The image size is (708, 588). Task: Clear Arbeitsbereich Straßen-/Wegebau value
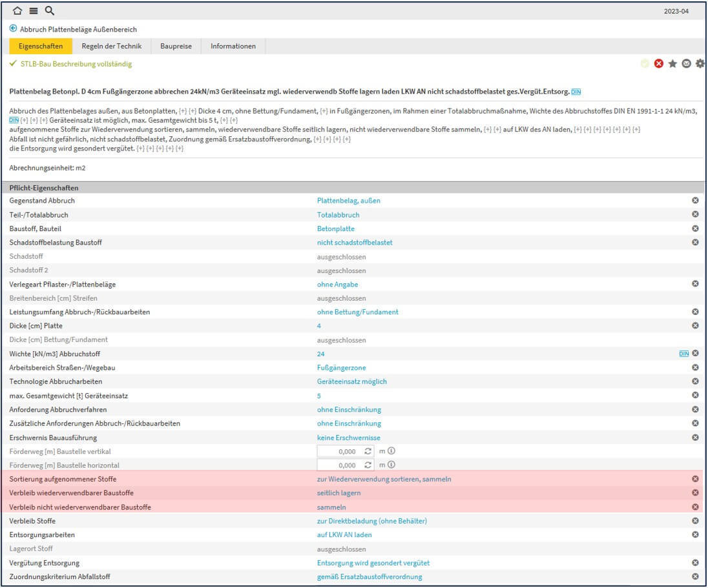[x=695, y=367]
